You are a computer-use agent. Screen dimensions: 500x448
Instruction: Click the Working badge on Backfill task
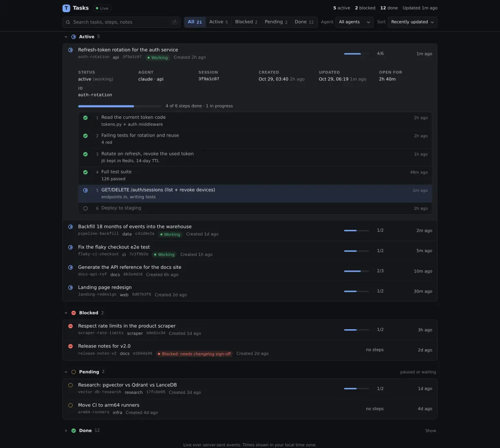[x=170, y=235]
